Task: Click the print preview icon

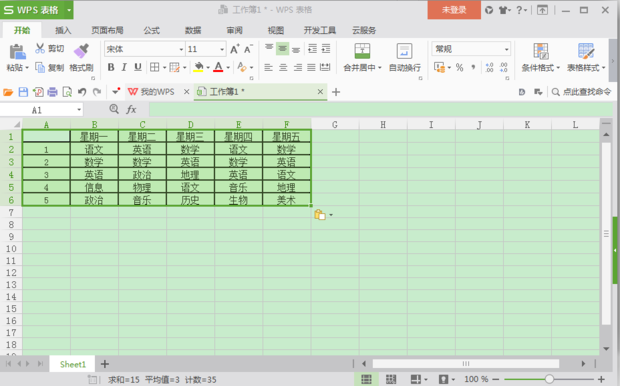Action: pyautogui.click(x=67, y=92)
